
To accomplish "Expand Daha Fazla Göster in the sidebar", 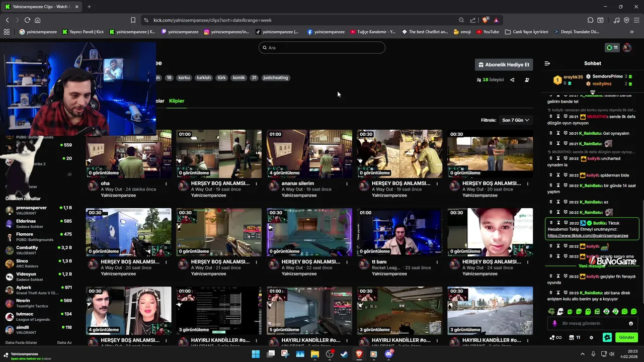I will [x=21, y=342].
